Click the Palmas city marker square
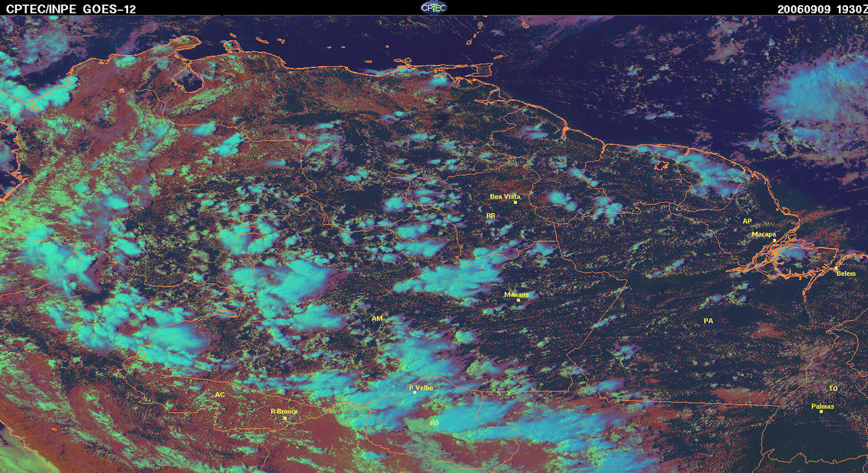 [x=821, y=411]
